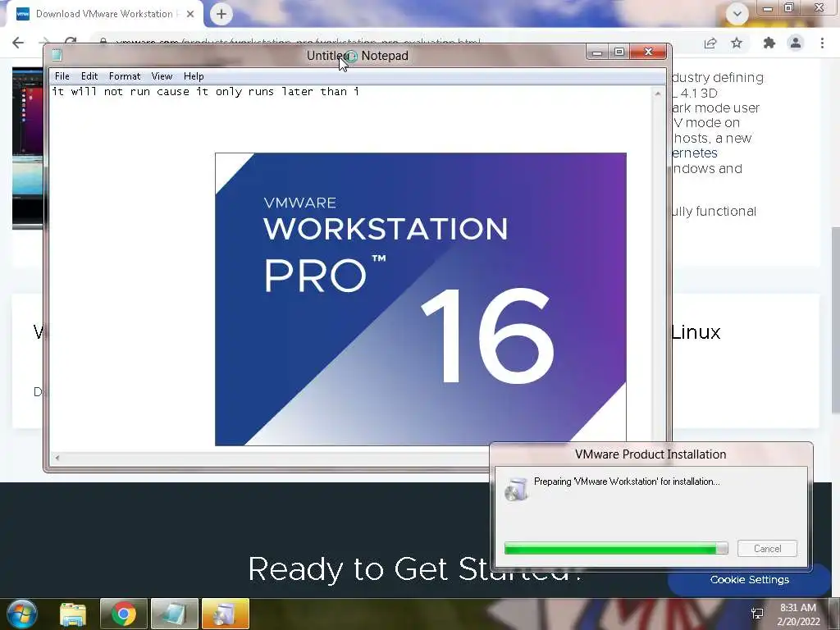Viewport: 840px width, 630px height.
Task: Open the Chrome profile avatar
Action: (796, 43)
